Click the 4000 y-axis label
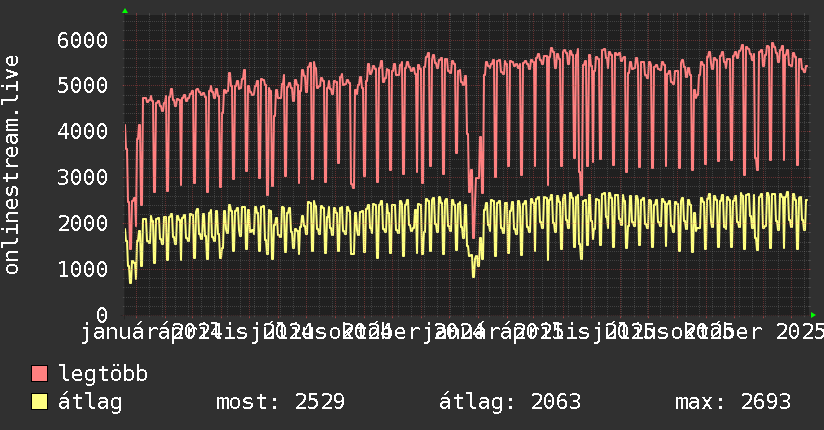This screenshot has height=430, width=824. pyautogui.click(x=83, y=131)
